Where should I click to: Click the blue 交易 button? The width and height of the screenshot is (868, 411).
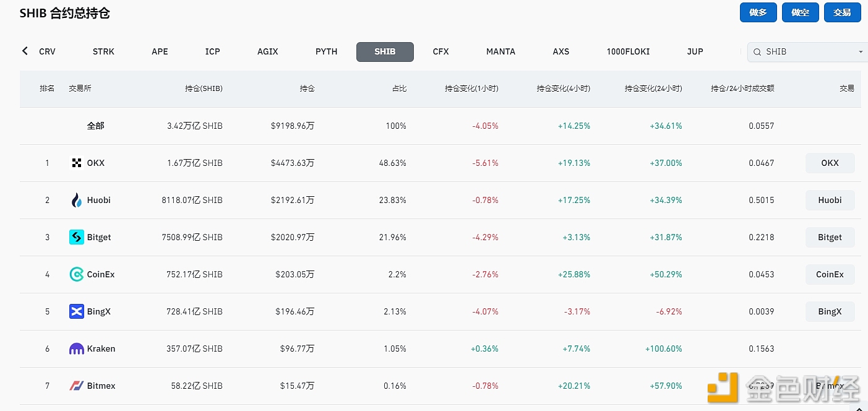(843, 12)
